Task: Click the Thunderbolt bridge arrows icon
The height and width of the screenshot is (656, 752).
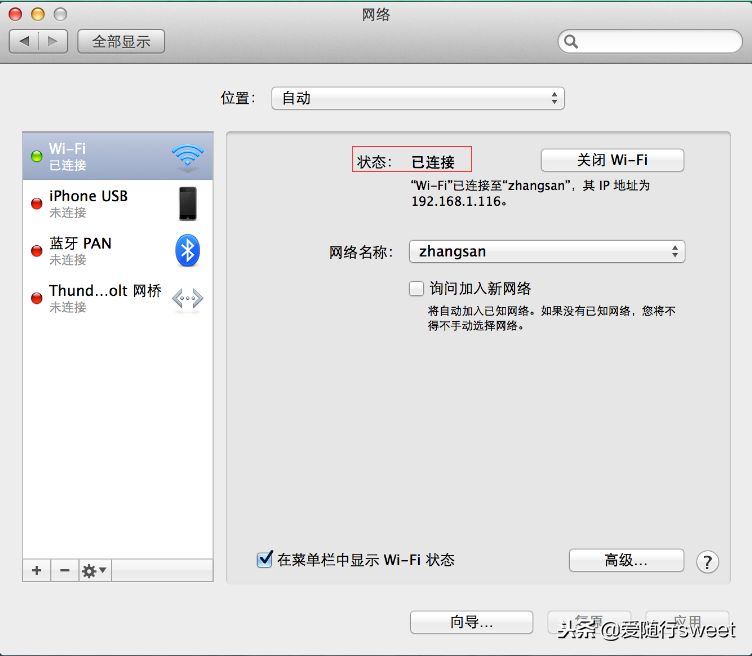Action: [188, 298]
